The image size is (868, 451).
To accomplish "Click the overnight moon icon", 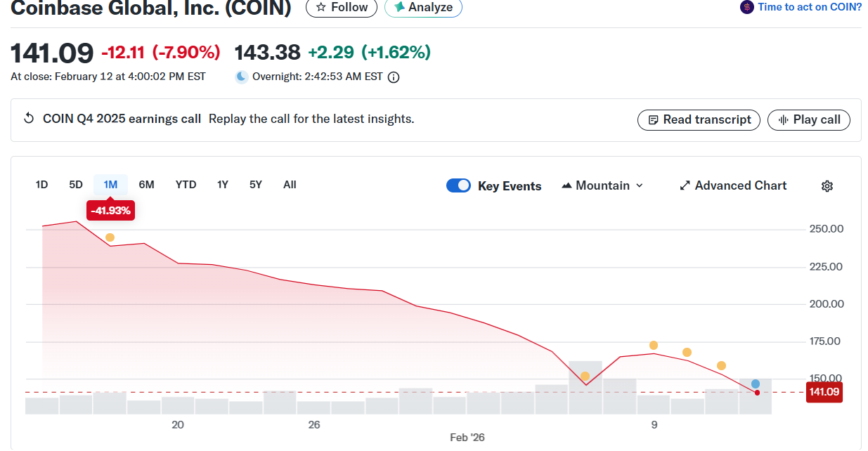I will coord(241,77).
